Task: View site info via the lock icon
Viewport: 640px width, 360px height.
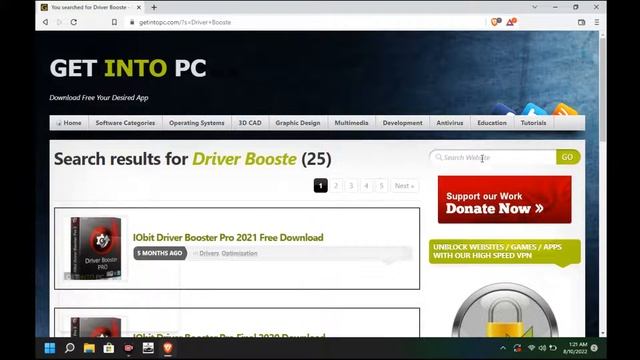Action: pyautogui.click(x=132, y=22)
